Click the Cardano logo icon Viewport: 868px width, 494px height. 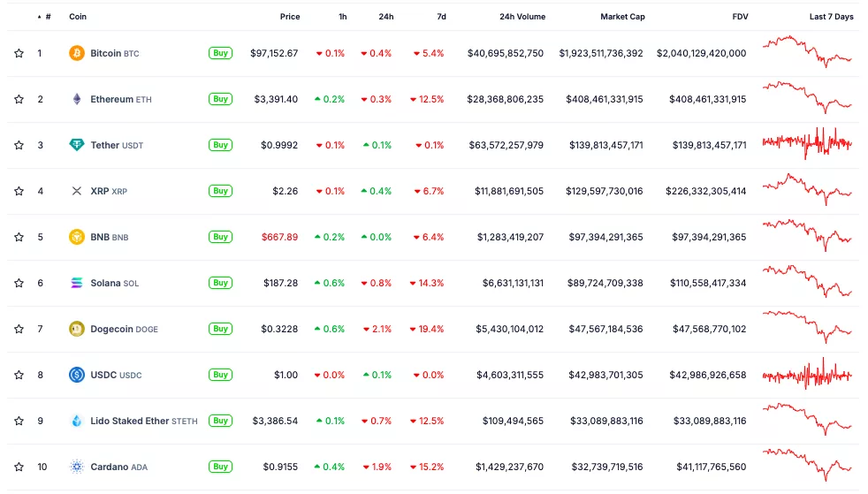77,467
